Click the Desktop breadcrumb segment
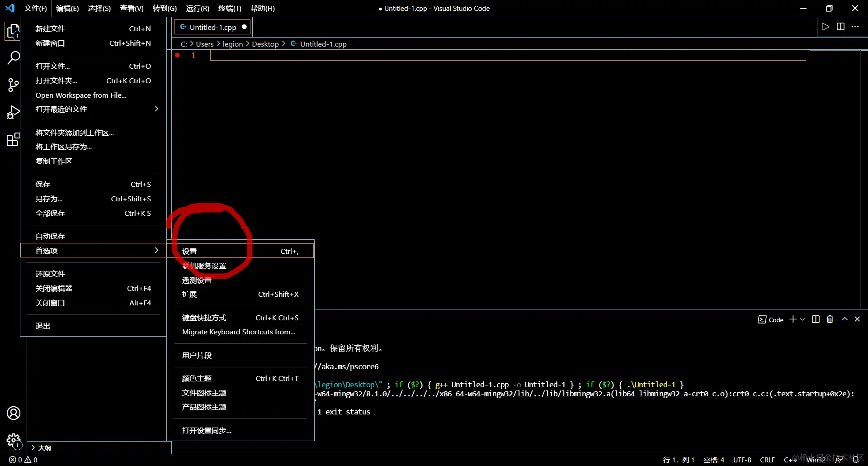Image resolution: width=868 pixels, height=466 pixels. [x=265, y=44]
